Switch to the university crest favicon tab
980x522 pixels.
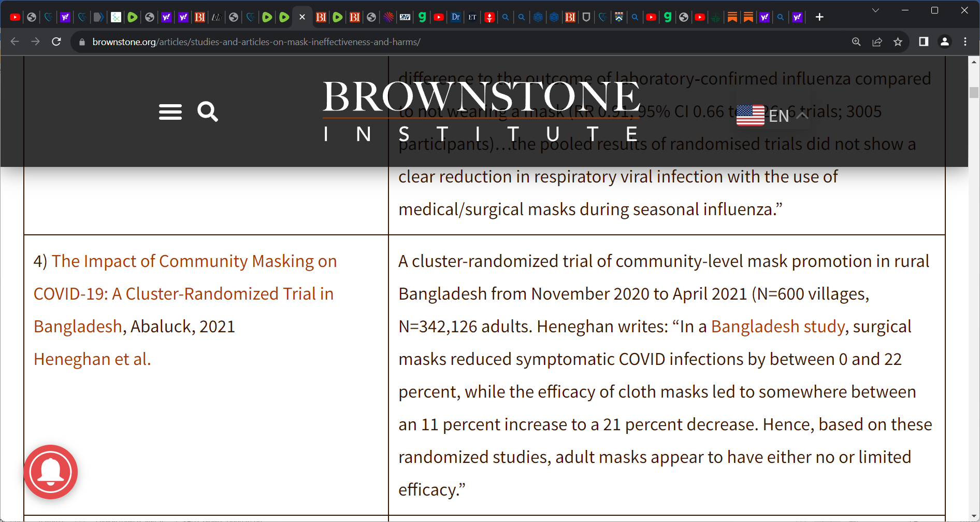pyautogui.click(x=619, y=17)
